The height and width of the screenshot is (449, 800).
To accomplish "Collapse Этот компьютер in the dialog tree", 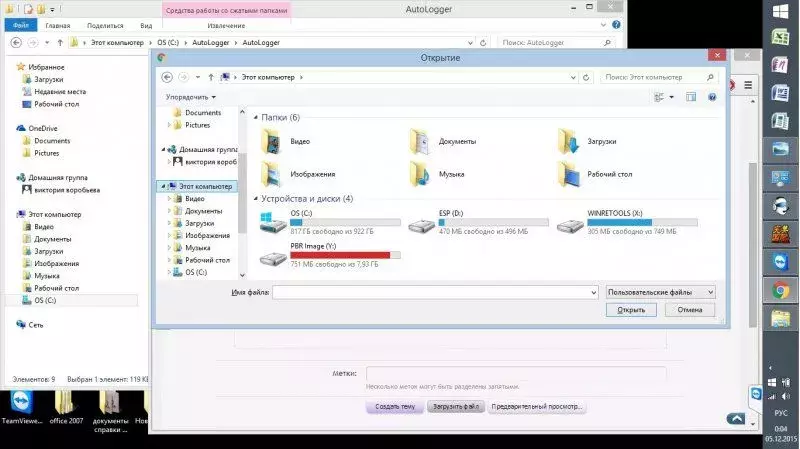I will [x=163, y=186].
